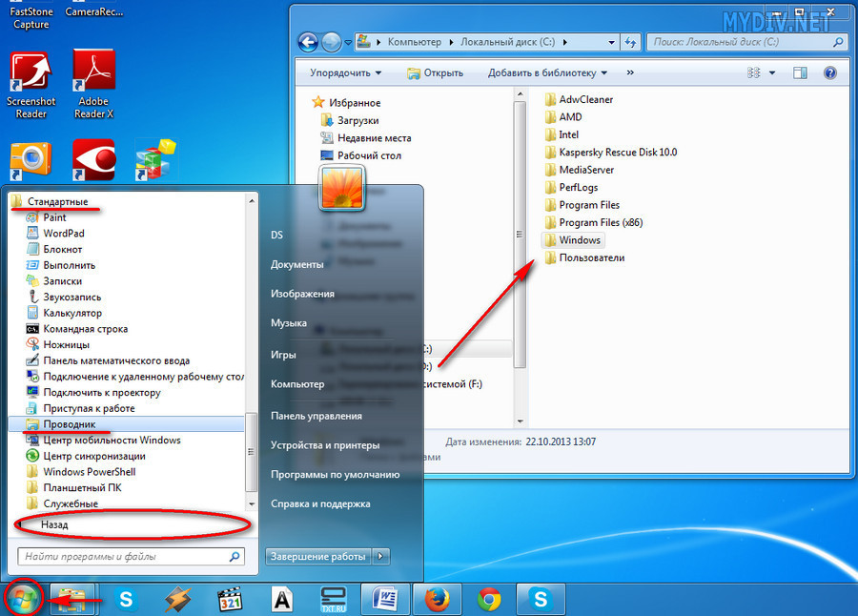Open Центр мобильности Windows

click(103, 440)
